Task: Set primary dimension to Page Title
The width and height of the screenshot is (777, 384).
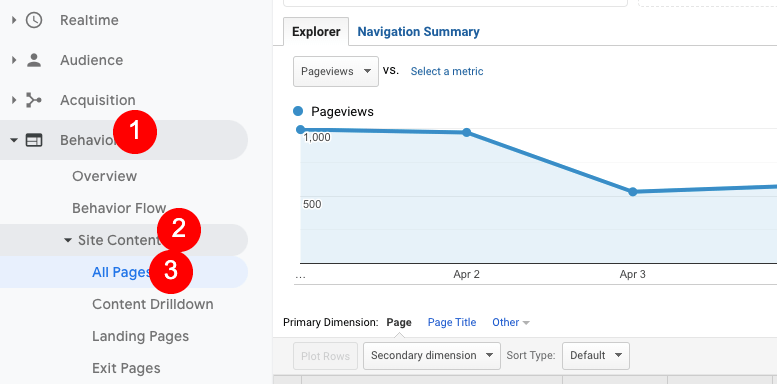Action: pyautogui.click(x=452, y=323)
